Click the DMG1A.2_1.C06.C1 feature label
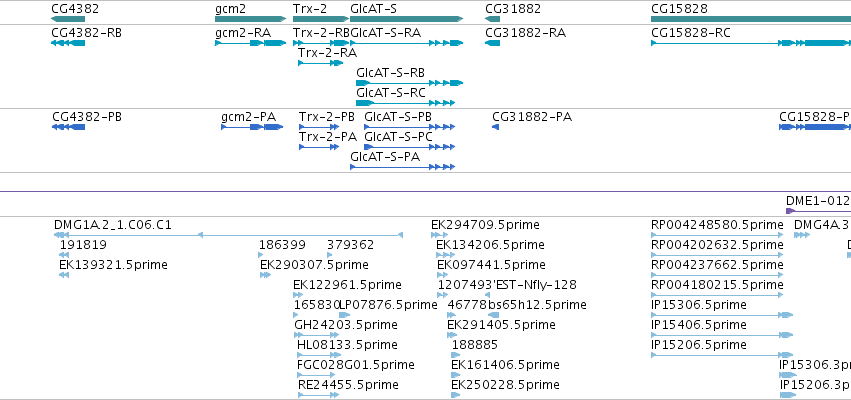The width and height of the screenshot is (851, 400). pyautogui.click(x=113, y=225)
